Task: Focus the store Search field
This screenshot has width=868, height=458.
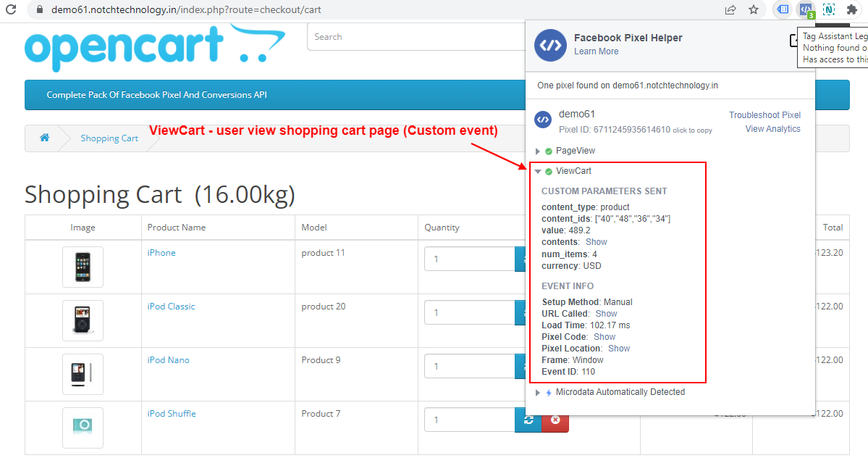Action: [x=416, y=37]
